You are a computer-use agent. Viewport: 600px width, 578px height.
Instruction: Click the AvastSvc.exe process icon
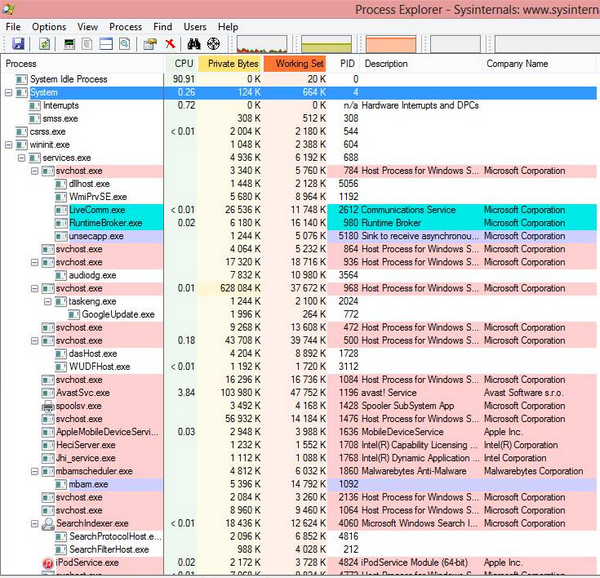48,393
